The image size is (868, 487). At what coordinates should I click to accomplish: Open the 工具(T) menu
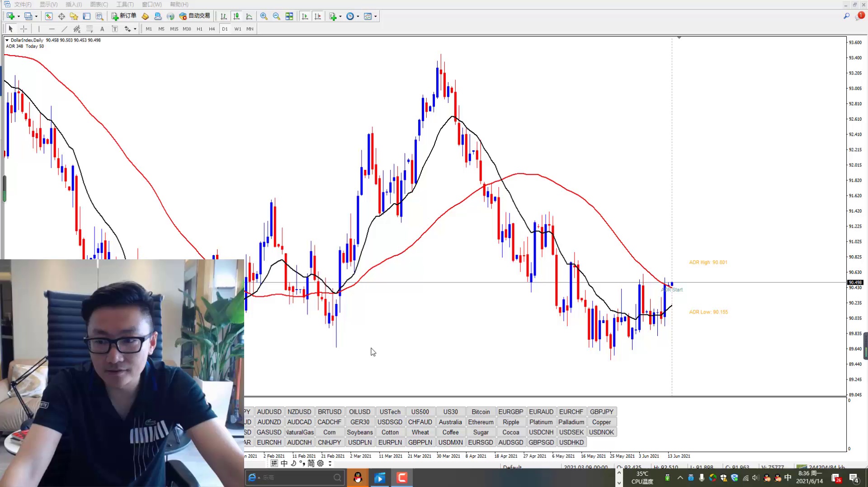125,5
